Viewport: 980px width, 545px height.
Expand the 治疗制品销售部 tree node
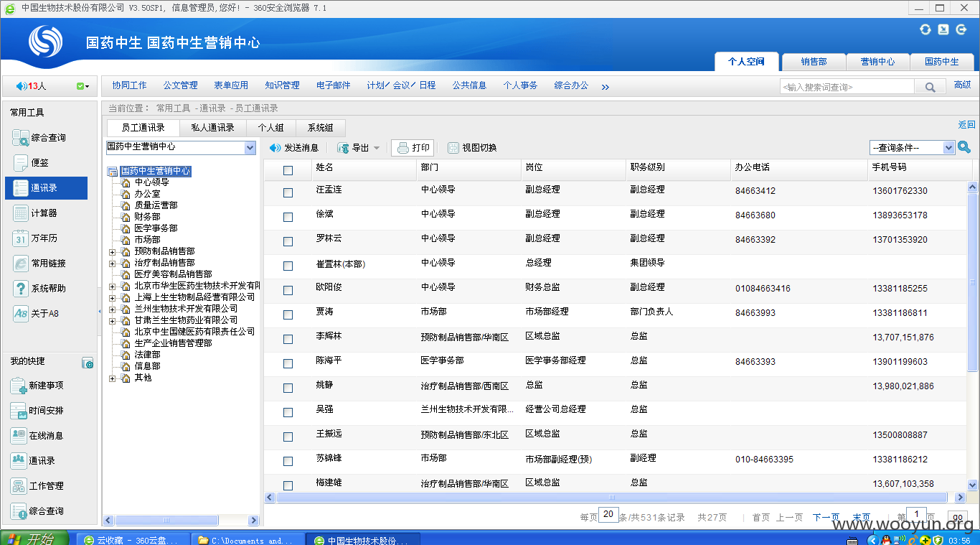pos(112,263)
